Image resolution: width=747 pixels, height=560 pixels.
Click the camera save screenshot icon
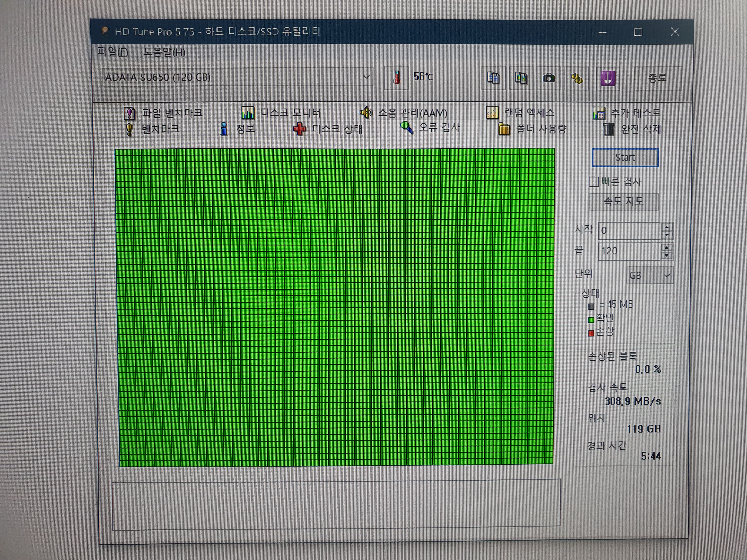(x=549, y=78)
